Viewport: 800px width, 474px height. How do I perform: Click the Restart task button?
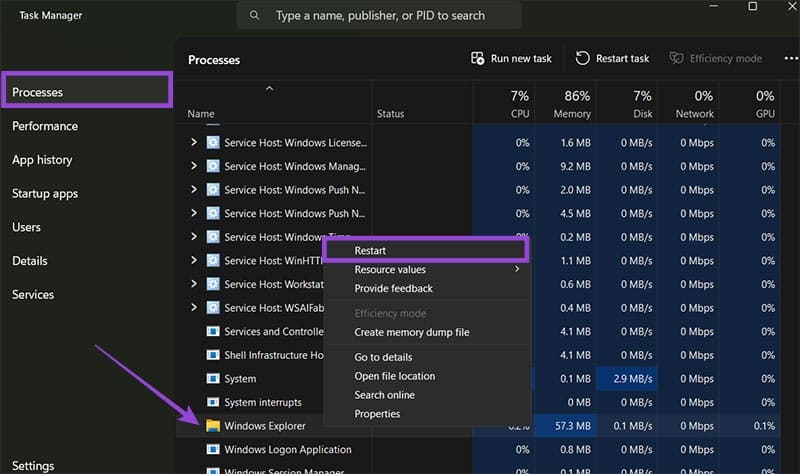(612, 58)
